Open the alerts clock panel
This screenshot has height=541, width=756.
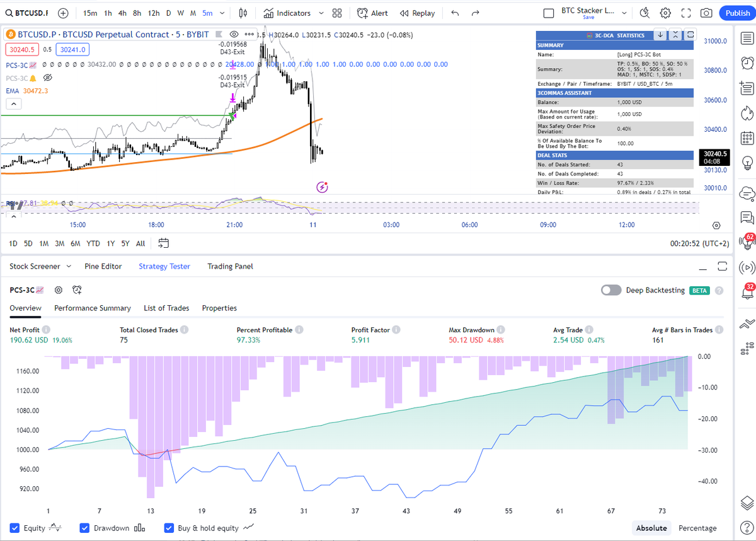click(x=747, y=63)
